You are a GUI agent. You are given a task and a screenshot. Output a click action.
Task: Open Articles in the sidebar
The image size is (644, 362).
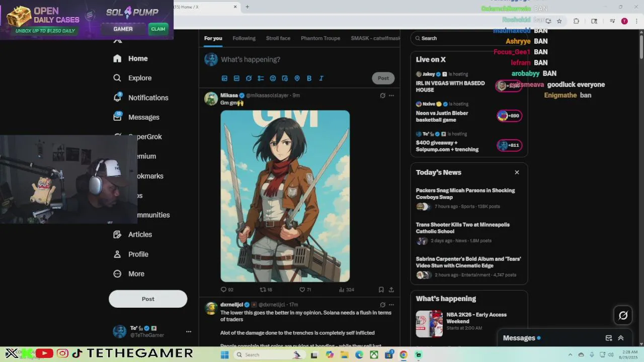[x=132, y=234]
